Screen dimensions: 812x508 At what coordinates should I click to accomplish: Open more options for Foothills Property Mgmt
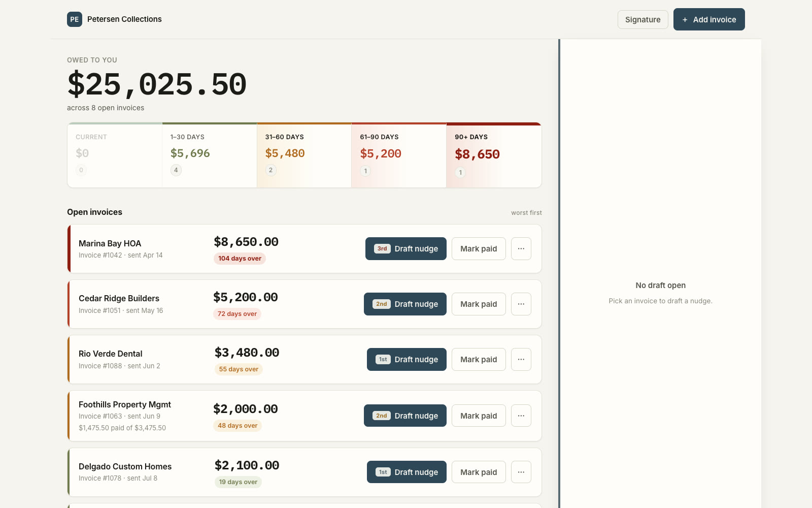click(521, 416)
